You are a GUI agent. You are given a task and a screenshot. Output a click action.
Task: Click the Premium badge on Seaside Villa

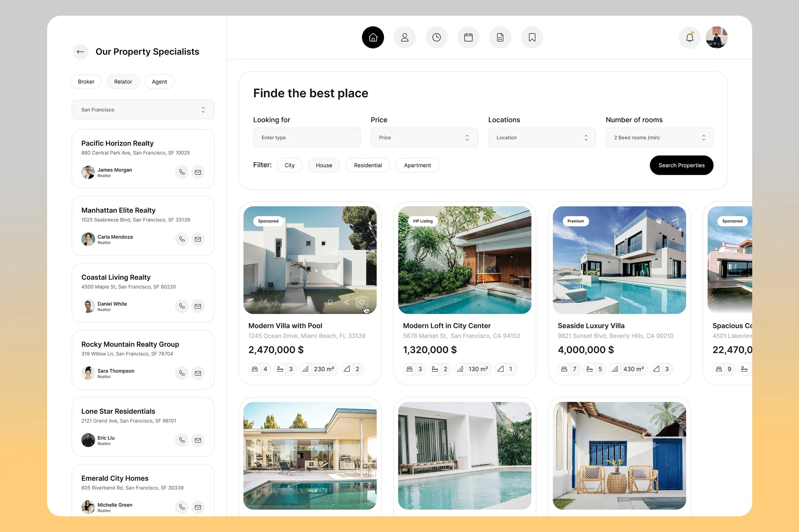pyautogui.click(x=576, y=221)
